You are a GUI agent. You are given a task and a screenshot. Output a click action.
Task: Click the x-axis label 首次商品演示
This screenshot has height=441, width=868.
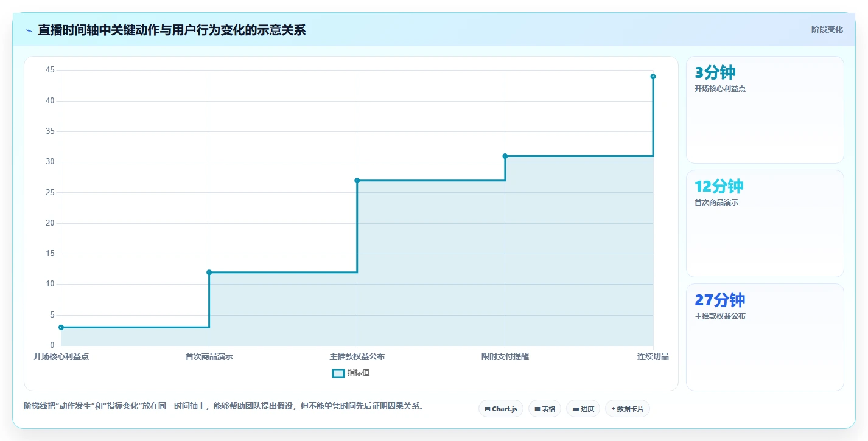pyautogui.click(x=209, y=356)
